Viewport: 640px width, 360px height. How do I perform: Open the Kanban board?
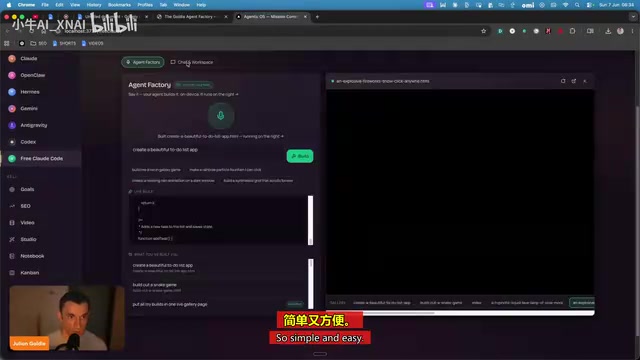coord(29,273)
